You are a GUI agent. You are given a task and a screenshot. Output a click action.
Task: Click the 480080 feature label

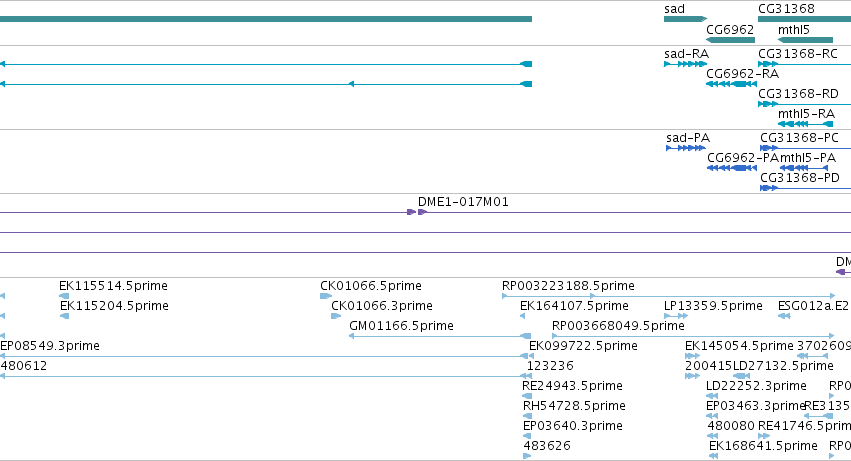click(x=731, y=426)
